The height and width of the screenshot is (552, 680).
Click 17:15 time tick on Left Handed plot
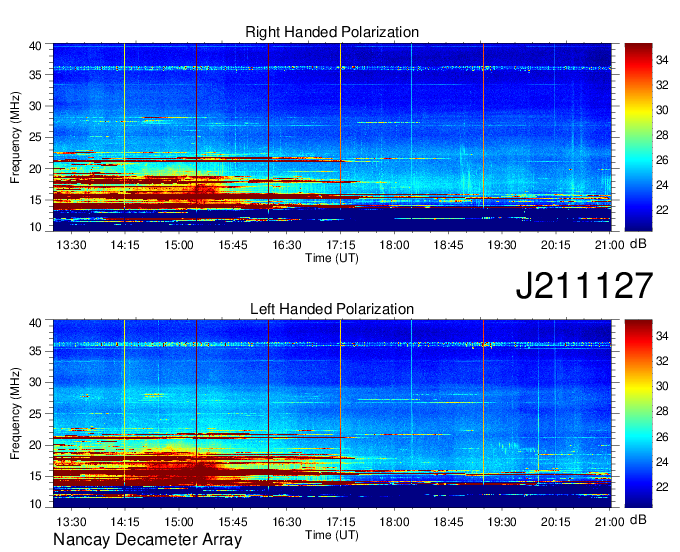click(340, 522)
